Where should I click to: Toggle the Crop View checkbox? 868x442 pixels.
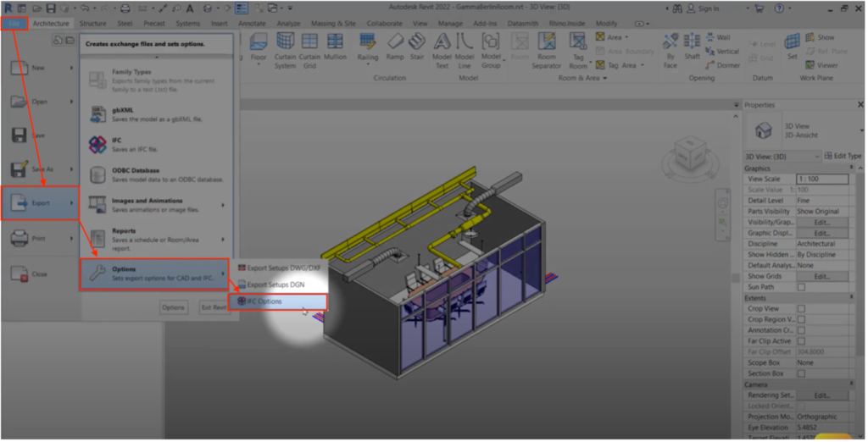point(801,309)
